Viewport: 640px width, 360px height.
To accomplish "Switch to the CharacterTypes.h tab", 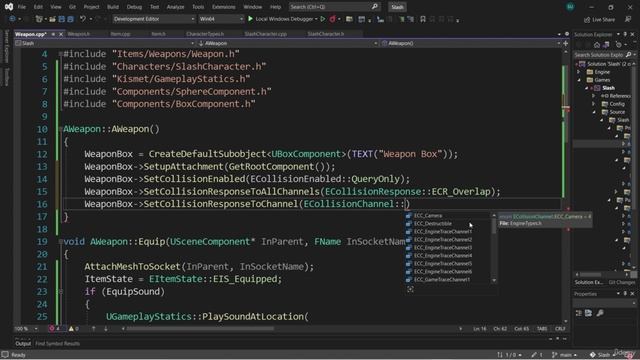I will click(205, 34).
